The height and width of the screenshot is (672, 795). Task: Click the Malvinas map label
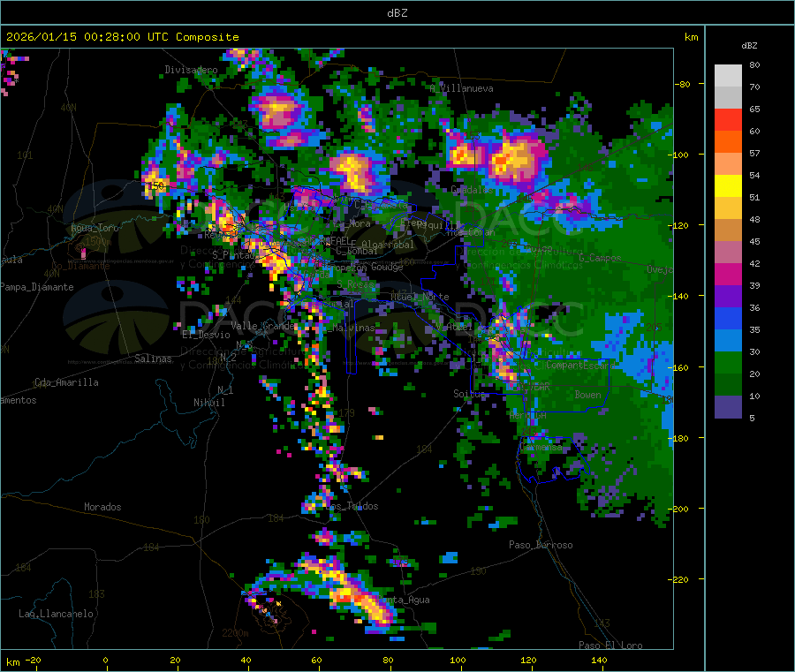coord(353,328)
